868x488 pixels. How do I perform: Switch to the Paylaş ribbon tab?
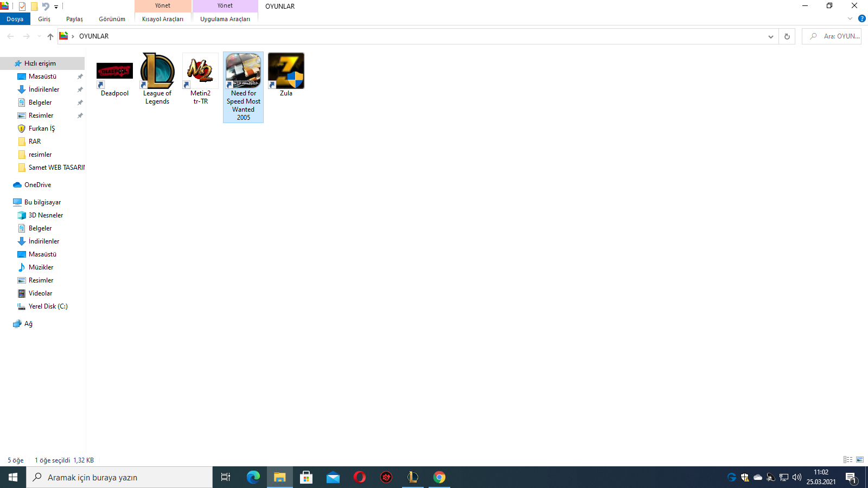(75, 19)
